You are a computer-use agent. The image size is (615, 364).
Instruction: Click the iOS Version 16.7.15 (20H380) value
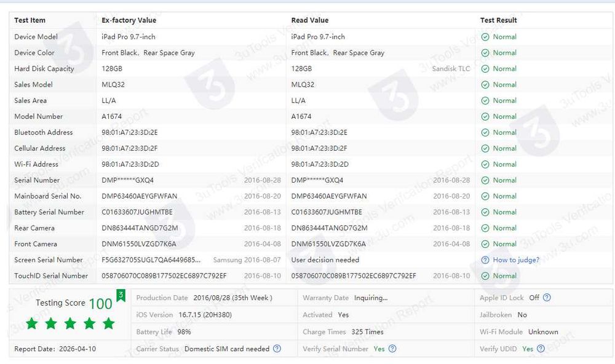[x=205, y=315]
